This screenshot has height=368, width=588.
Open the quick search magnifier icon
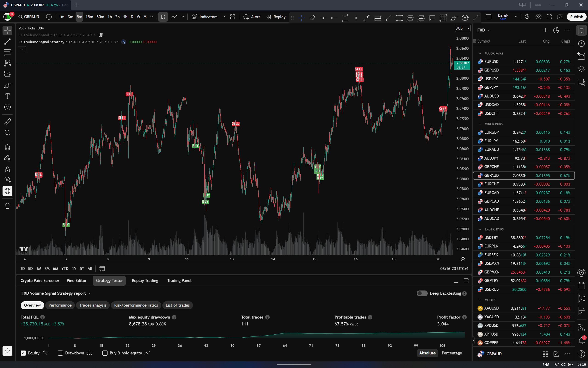pos(527,17)
